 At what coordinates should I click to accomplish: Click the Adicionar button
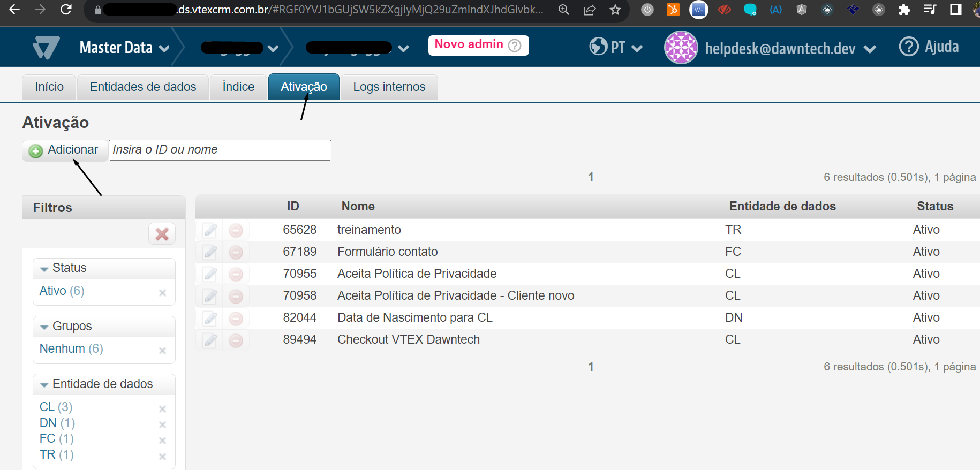64,150
